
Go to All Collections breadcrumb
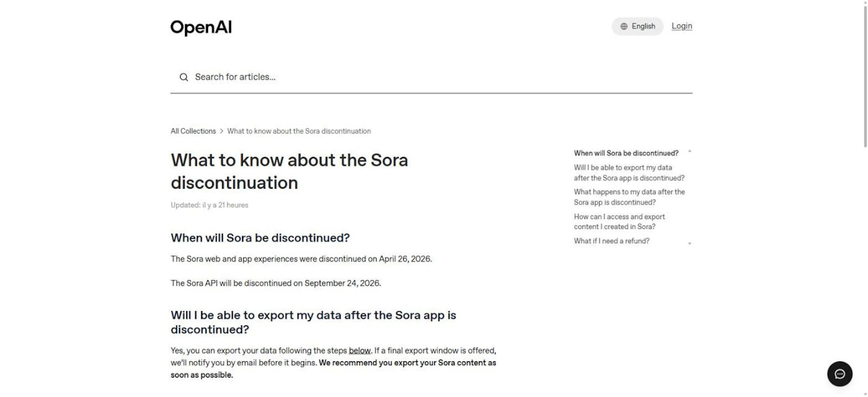click(193, 131)
